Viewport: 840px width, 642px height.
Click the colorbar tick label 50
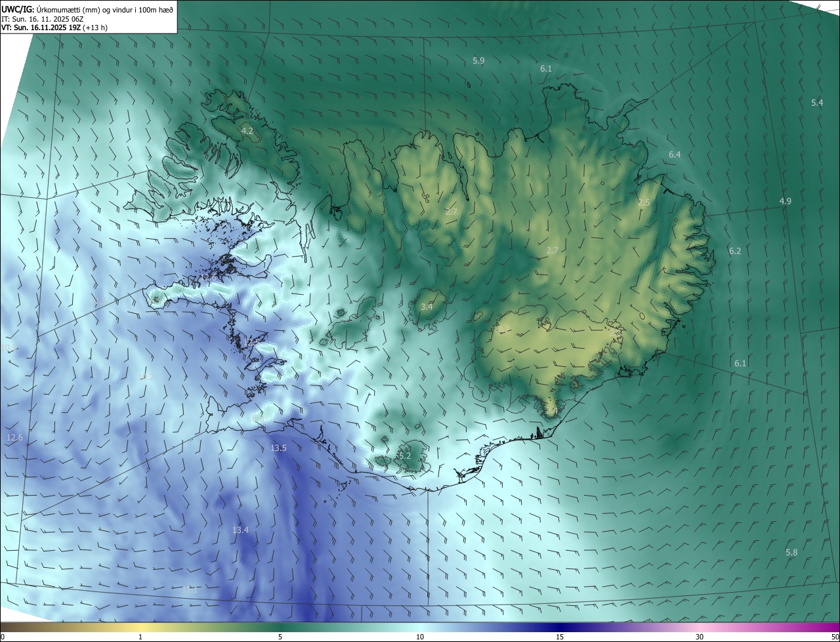[835, 637]
